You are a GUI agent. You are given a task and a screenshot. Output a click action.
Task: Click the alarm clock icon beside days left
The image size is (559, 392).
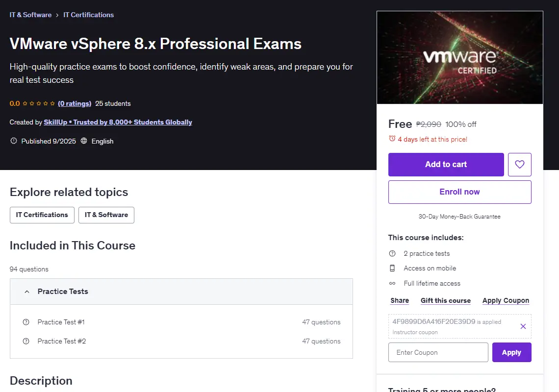(392, 139)
